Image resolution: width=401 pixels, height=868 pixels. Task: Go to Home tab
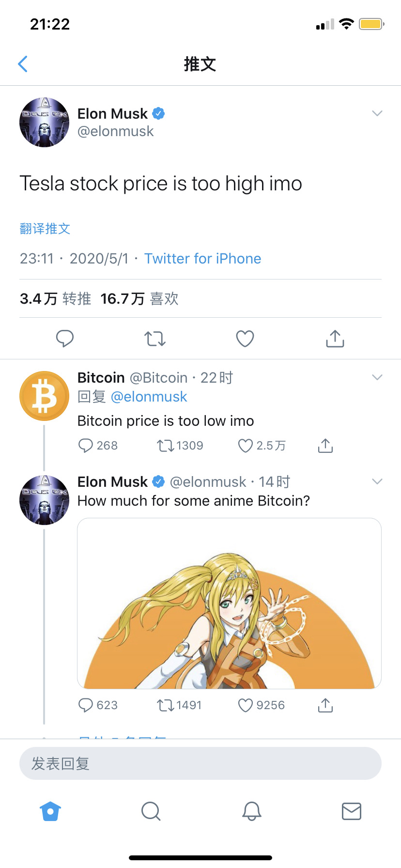tap(50, 811)
